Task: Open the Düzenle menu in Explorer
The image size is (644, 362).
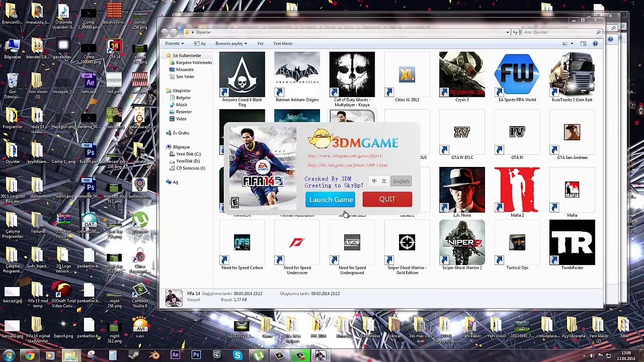Action: [174, 43]
